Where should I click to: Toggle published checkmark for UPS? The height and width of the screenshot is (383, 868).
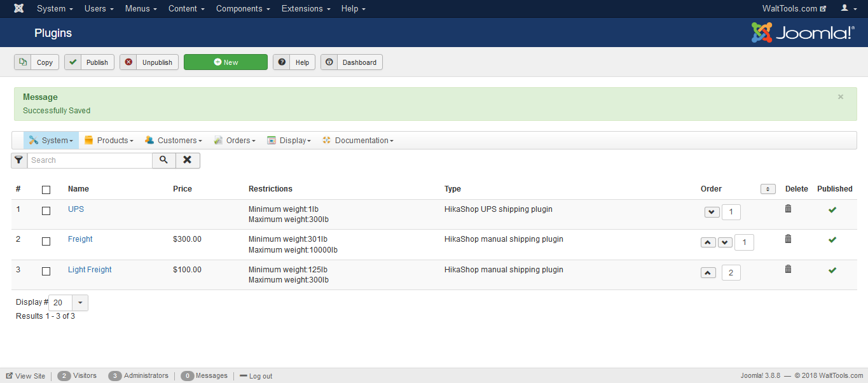[x=832, y=209]
